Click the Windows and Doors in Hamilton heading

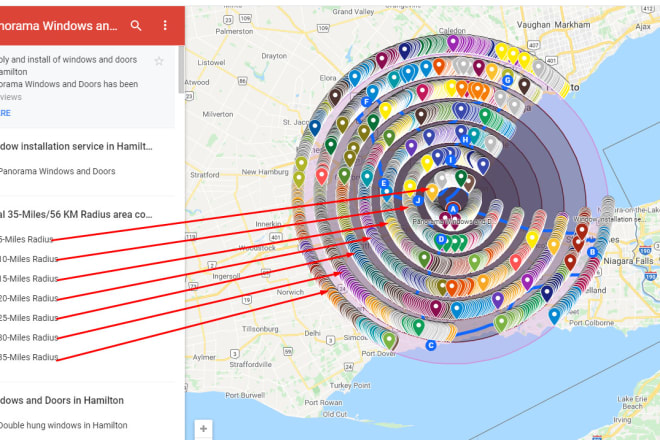(62, 400)
